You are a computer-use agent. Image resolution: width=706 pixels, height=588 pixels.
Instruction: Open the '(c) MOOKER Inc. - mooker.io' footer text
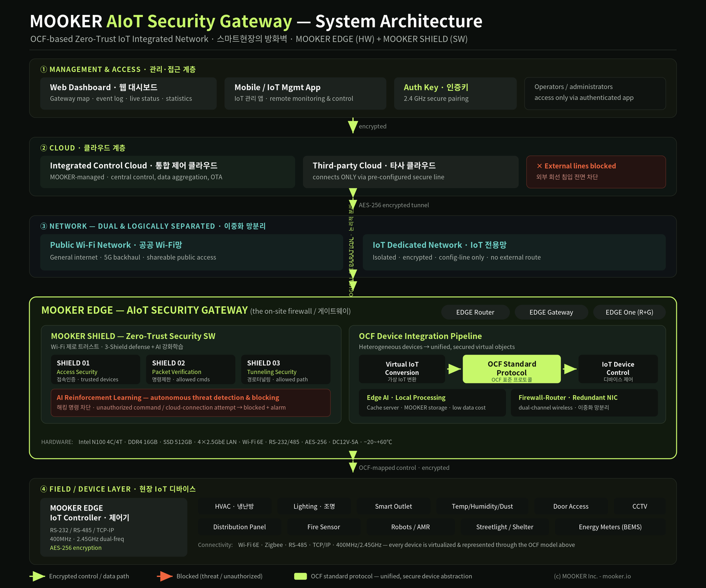click(592, 576)
